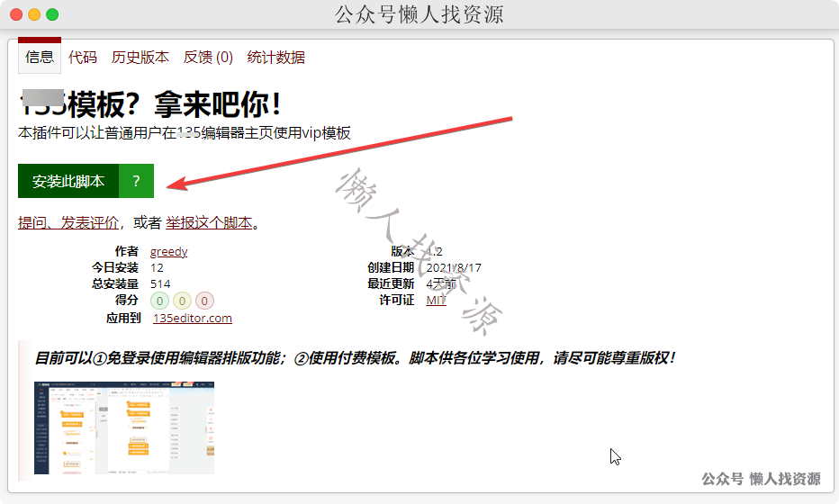Viewport: 839px width, 504px height.
Task: Open the editor screenshot thumbnail
Action: [x=124, y=428]
